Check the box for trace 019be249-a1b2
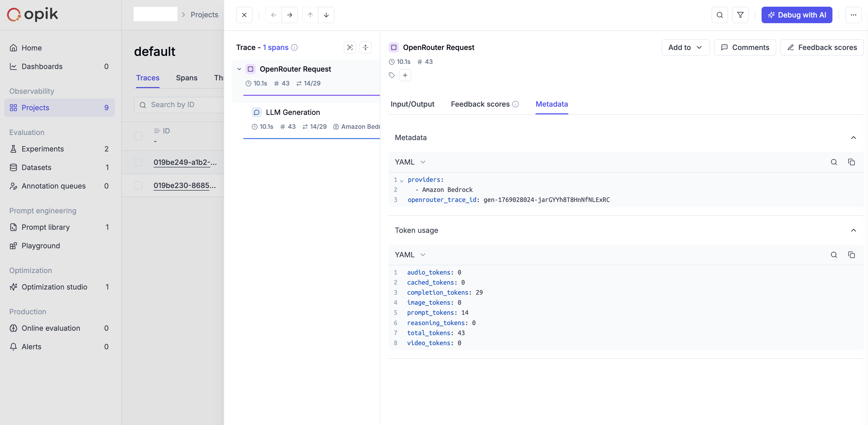The height and width of the screenshot is (425, 868). [x=138, y=162]
